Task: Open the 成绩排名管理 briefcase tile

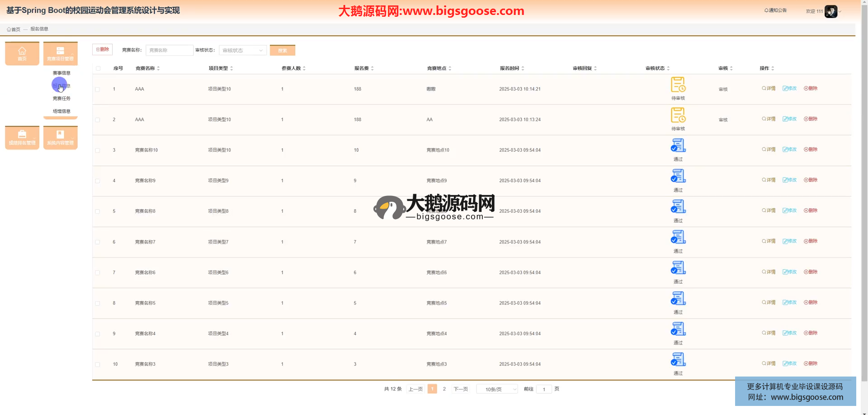Action: [x=22, y=137]
